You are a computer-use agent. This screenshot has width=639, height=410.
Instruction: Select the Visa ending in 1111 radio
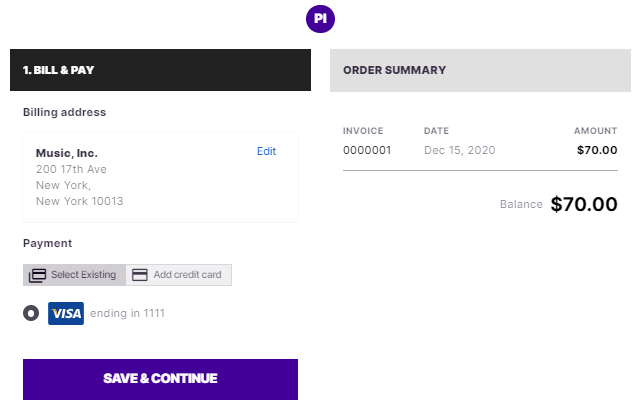[31, 313]
